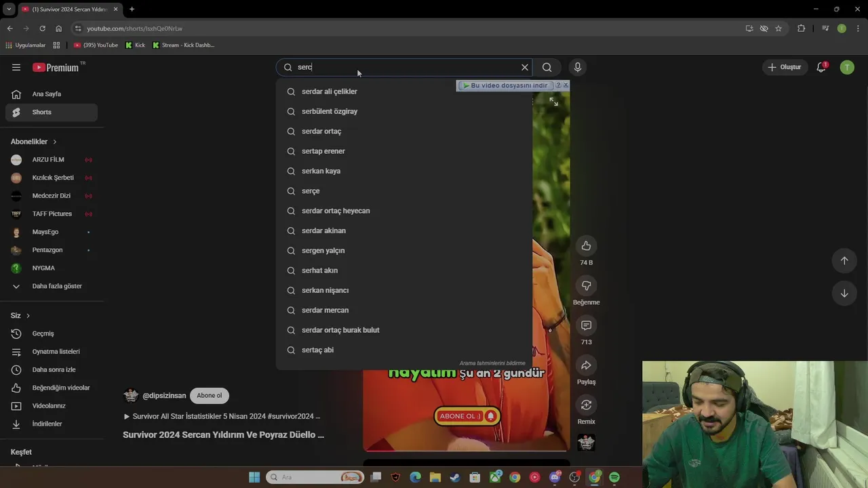This screenshot has width=868, height=488.
Task: Like the short with thumbs up
Action: pyautogui.click(x=586, y=246)
